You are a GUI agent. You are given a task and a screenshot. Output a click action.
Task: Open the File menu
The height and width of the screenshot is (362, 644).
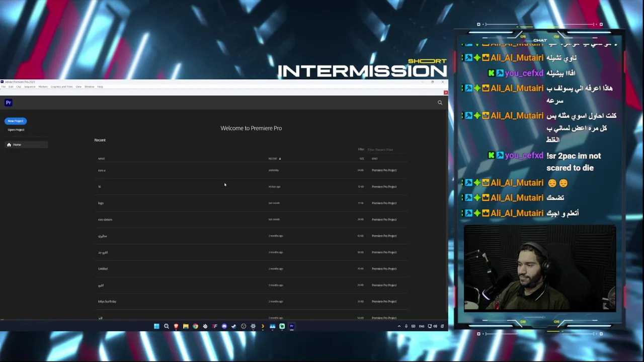click(3, 87)
